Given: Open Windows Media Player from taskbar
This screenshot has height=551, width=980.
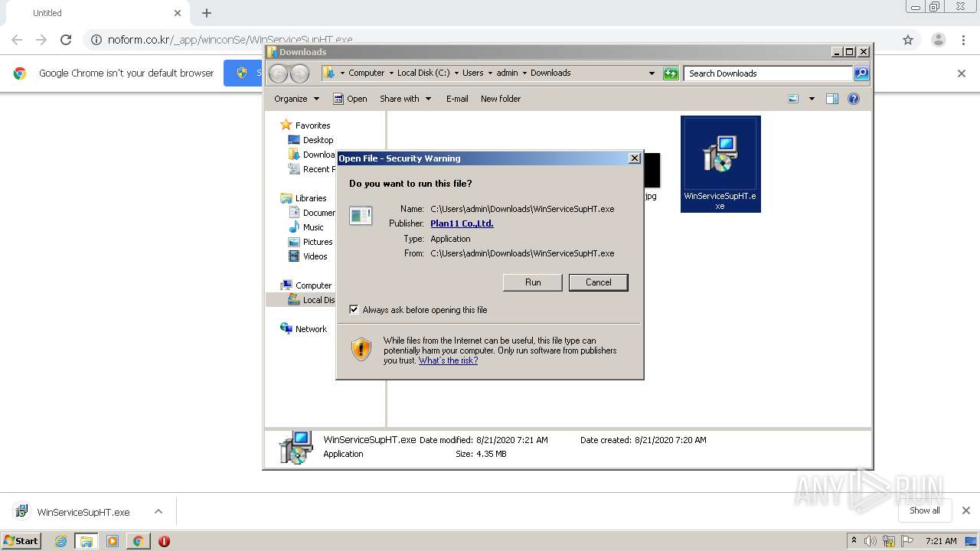Looking at the screenshot, I should coord(113,541).
